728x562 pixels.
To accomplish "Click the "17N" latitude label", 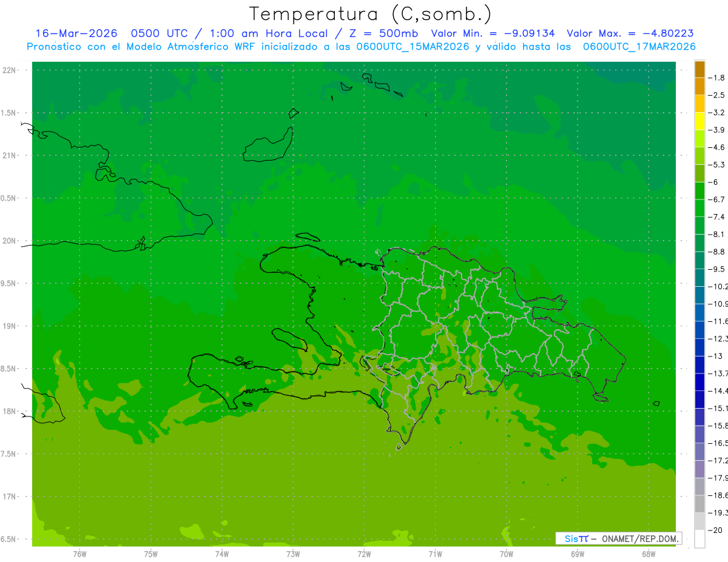I will (x=10, y=497).
